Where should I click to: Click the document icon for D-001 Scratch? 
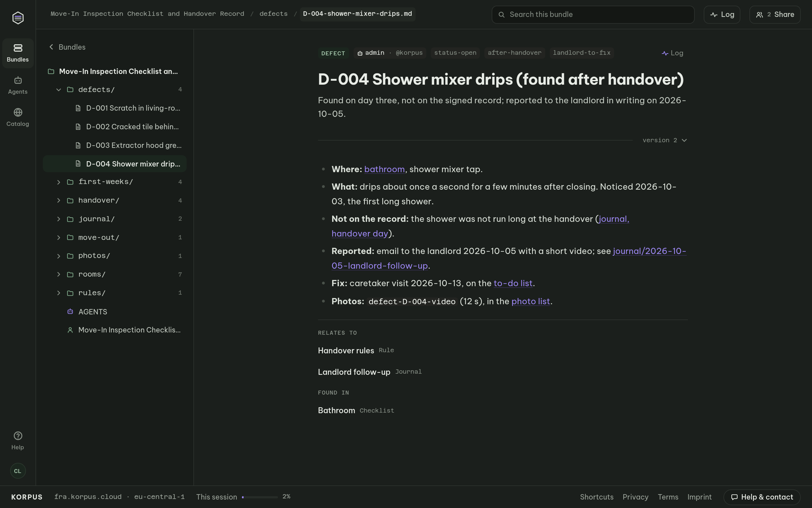(78, 108)
